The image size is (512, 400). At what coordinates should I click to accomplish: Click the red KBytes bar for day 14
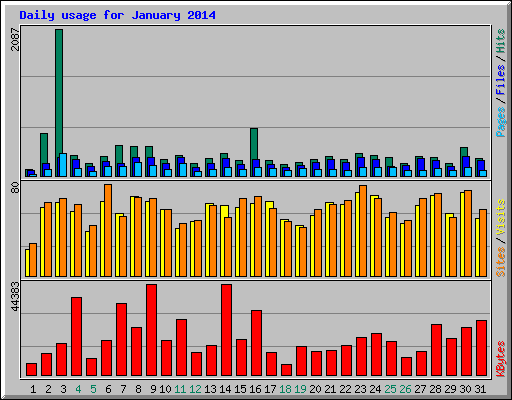tap(226, 330)
